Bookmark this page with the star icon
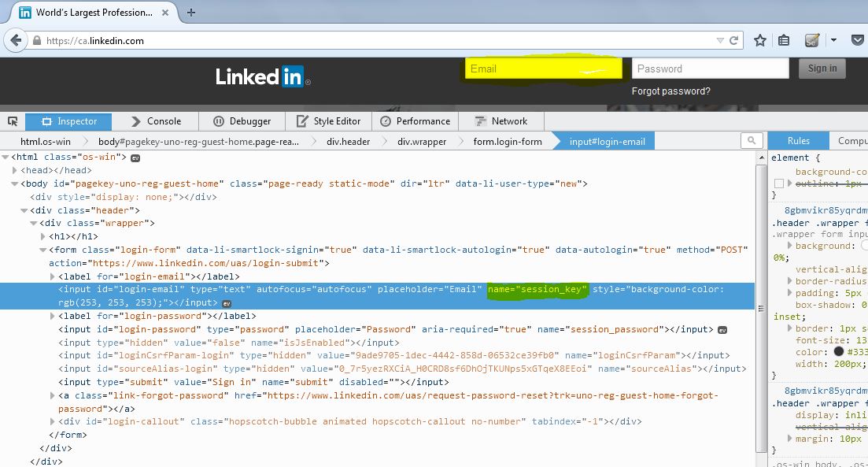Image resolution: width=868 pixels, height=467 pixels. click(760, 39)
